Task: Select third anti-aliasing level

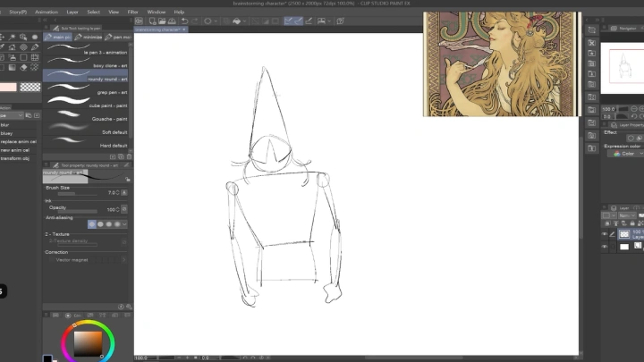Action: (x=109, y=224)
